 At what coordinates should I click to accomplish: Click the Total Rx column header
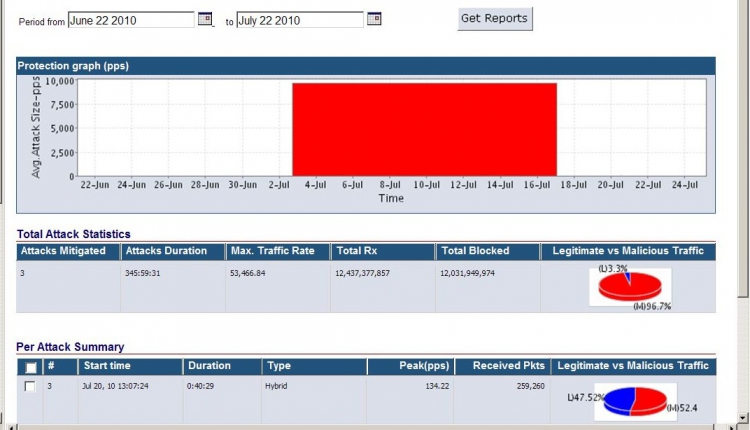pyautogui.click(x=383, y=251)
